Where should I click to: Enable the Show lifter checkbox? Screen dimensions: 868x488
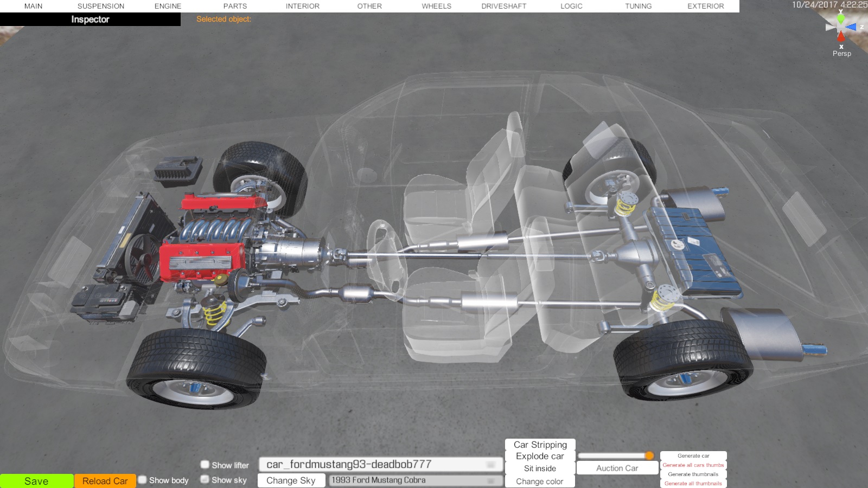coord(205,465)
